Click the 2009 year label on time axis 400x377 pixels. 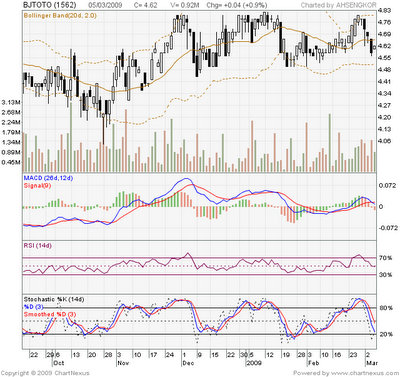[x=254, y=363]
